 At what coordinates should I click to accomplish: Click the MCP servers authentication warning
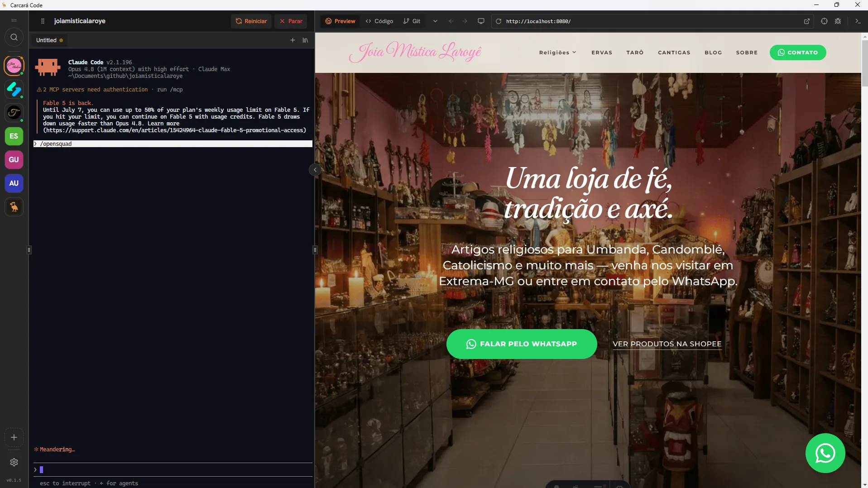110,90
